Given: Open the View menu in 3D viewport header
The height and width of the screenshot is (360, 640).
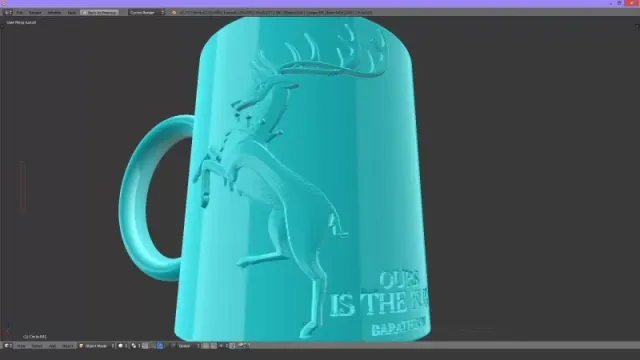Looking at the screenshot, I should coord(21,346).
